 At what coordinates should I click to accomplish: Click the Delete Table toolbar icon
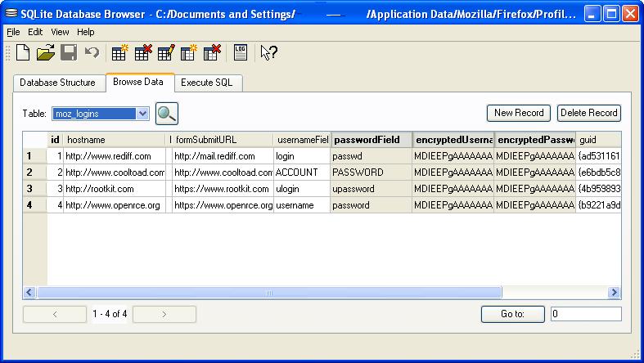click(143, 53)
